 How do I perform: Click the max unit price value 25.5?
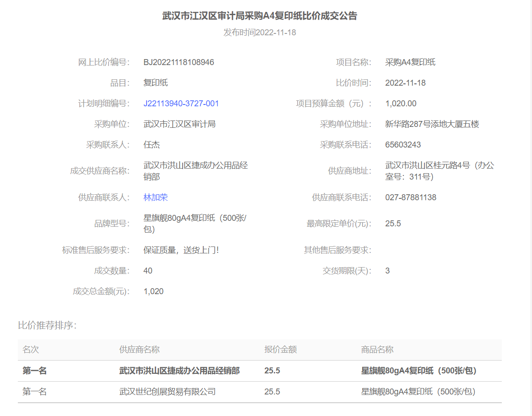(x=393, y=224)
